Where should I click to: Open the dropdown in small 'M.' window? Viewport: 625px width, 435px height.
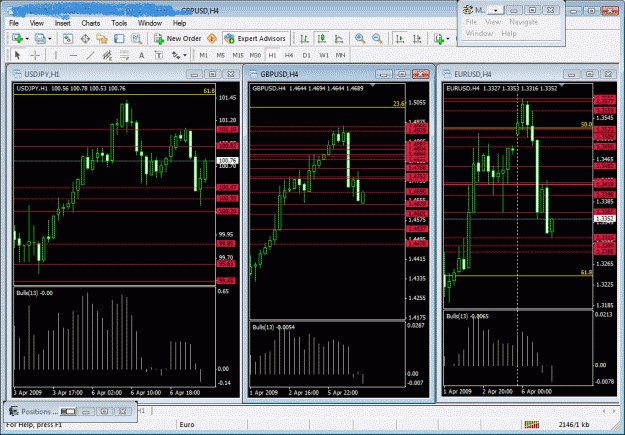click(x=495, y=10)
